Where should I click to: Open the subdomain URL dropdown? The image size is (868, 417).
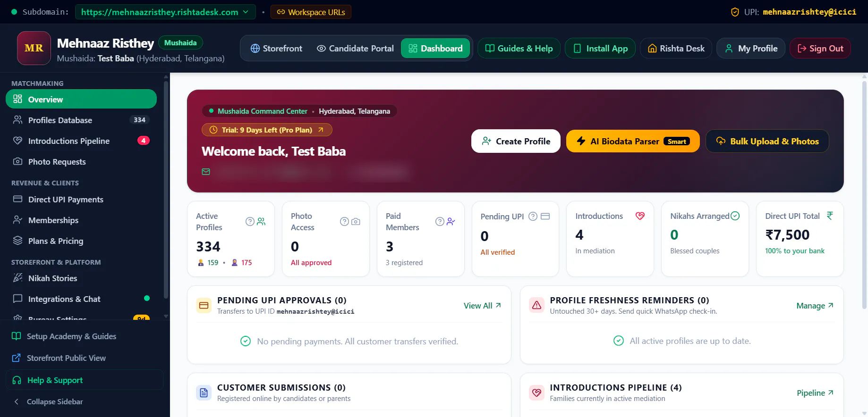[165, 12]
